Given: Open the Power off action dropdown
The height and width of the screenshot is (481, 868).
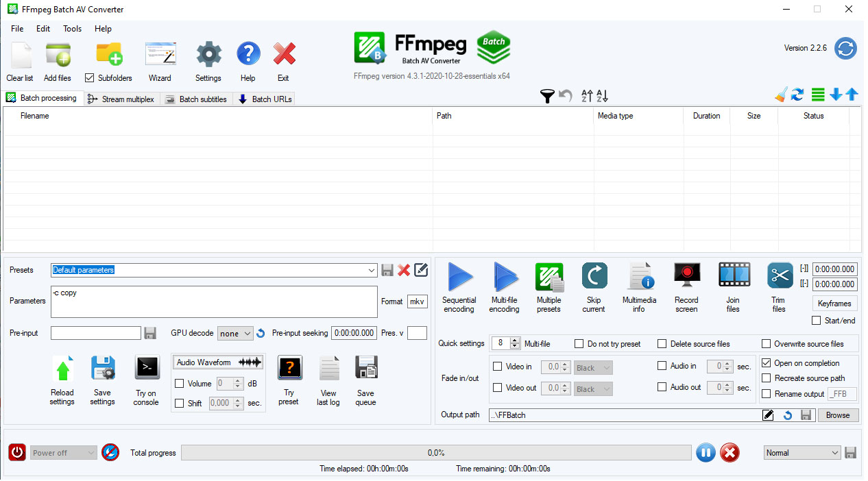Looking at the screenshot, I should pyautogui.click(x=63, y=452).
